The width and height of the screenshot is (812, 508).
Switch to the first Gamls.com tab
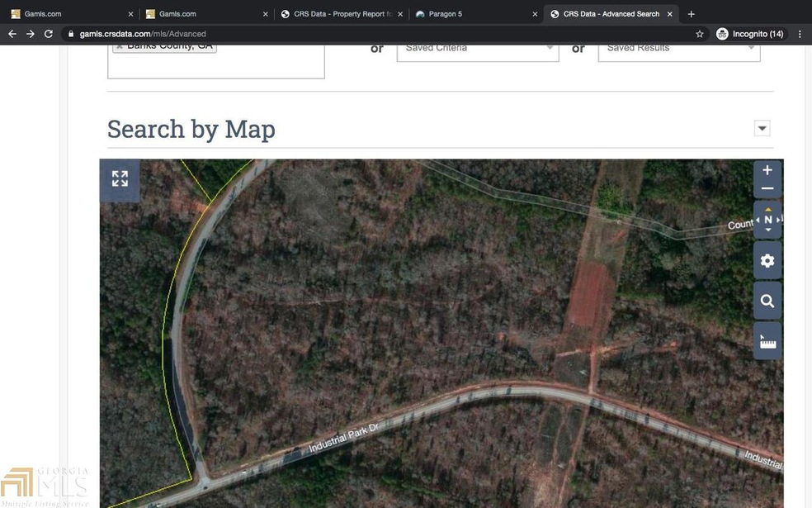click(69, 14)
